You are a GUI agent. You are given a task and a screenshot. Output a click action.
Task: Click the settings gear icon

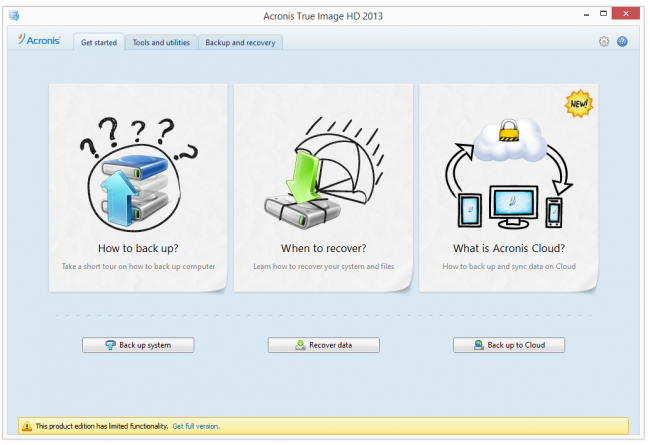603,42
